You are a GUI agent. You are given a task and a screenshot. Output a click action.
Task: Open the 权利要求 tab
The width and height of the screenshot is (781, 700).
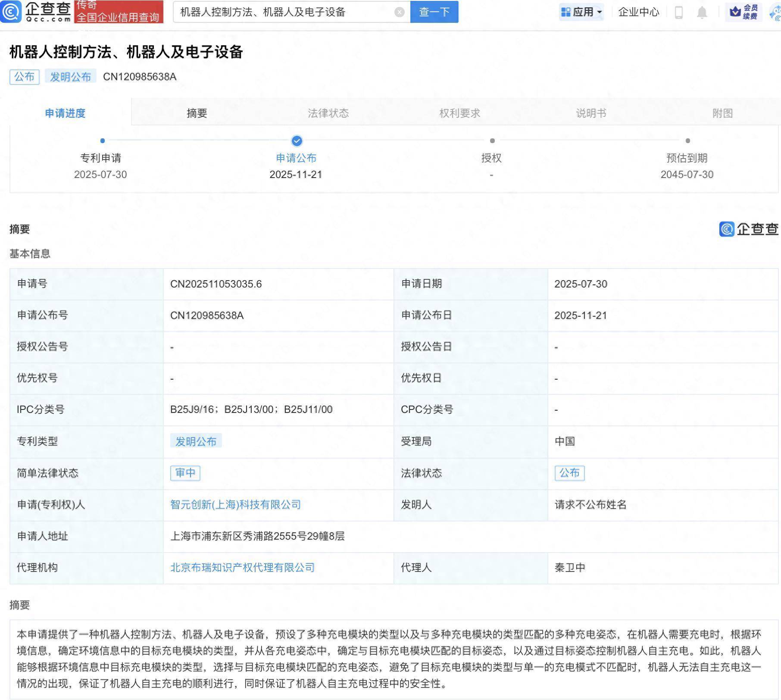459,113
